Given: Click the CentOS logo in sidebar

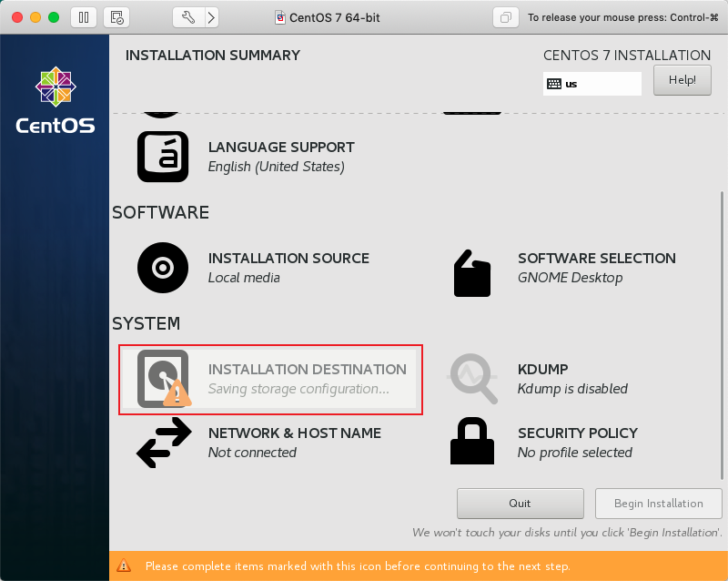Looking at the screenshot, I should (x=56, y=100).
